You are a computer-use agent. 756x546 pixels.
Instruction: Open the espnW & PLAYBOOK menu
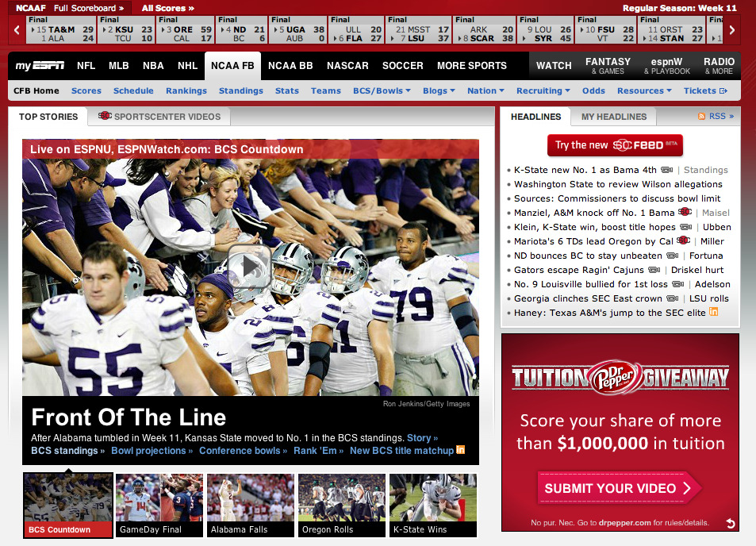click(x=667, y=66)
